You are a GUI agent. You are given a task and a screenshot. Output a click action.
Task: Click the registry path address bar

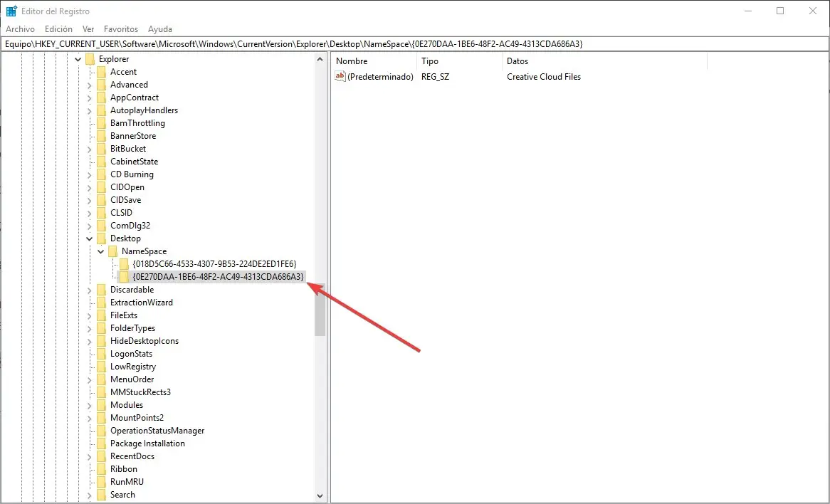[415, 44]
